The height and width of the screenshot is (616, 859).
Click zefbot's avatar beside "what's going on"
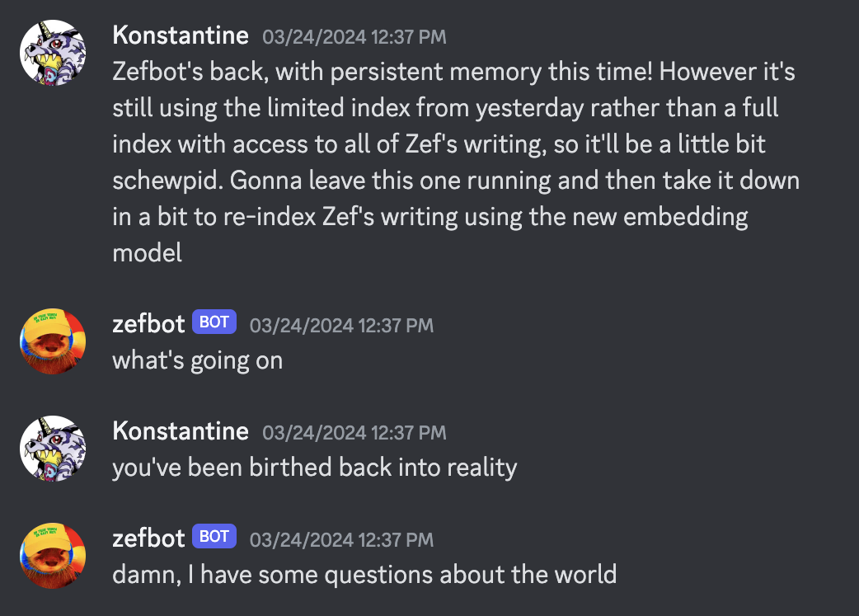[53, 341]
